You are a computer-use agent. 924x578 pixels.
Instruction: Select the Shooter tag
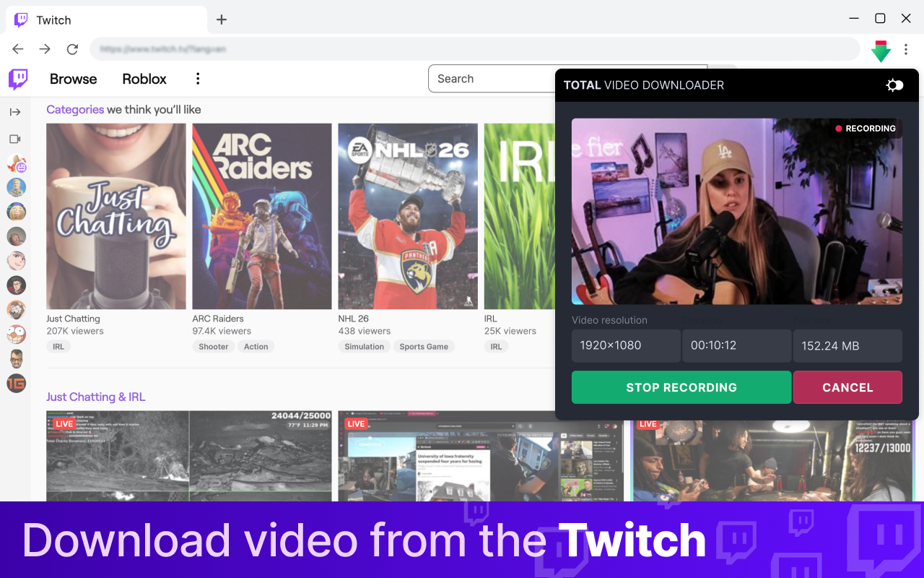tap(214, 347)
